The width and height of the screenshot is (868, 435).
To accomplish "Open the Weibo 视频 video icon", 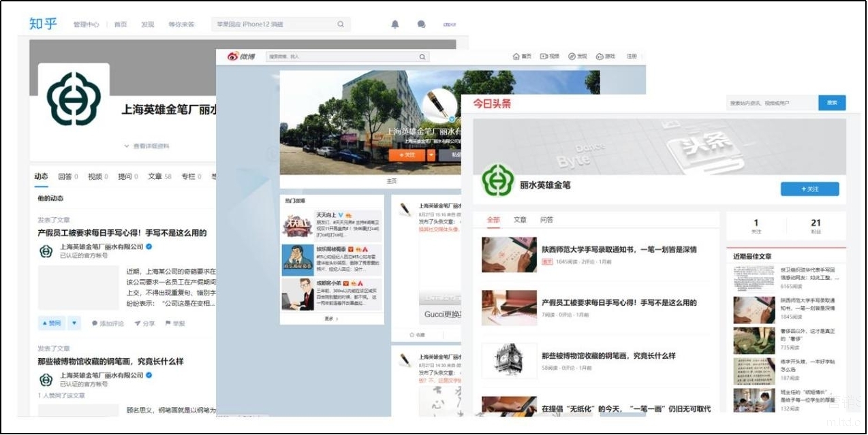I will tap(544, 57).
